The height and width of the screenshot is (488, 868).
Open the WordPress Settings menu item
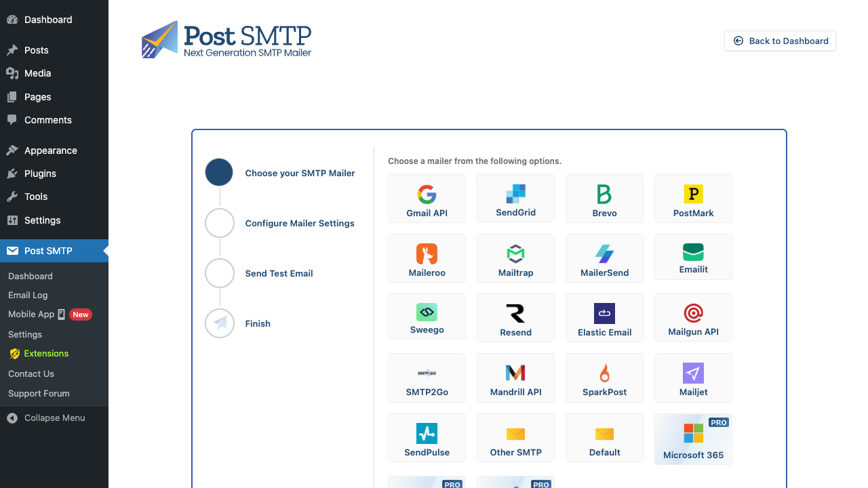point(54,220)
